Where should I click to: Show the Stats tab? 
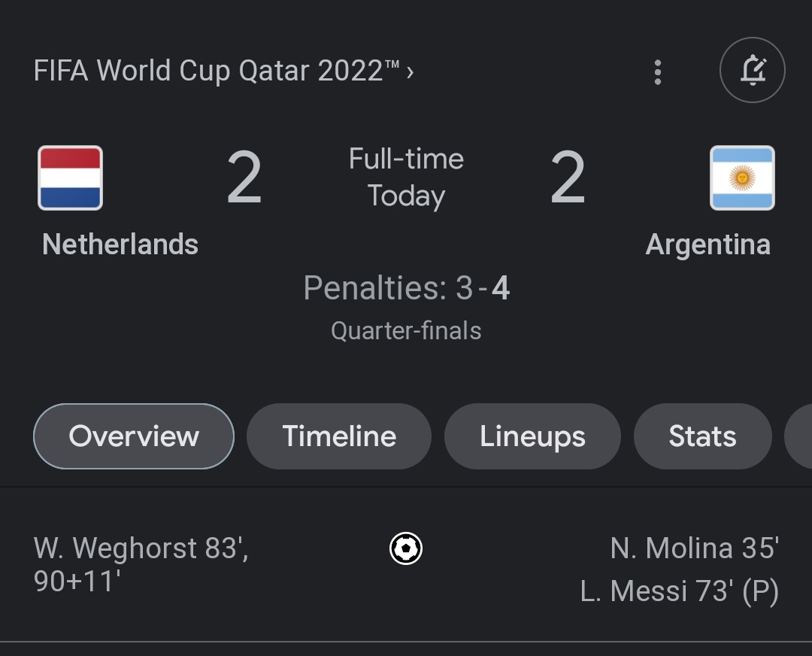pos(703,436)
